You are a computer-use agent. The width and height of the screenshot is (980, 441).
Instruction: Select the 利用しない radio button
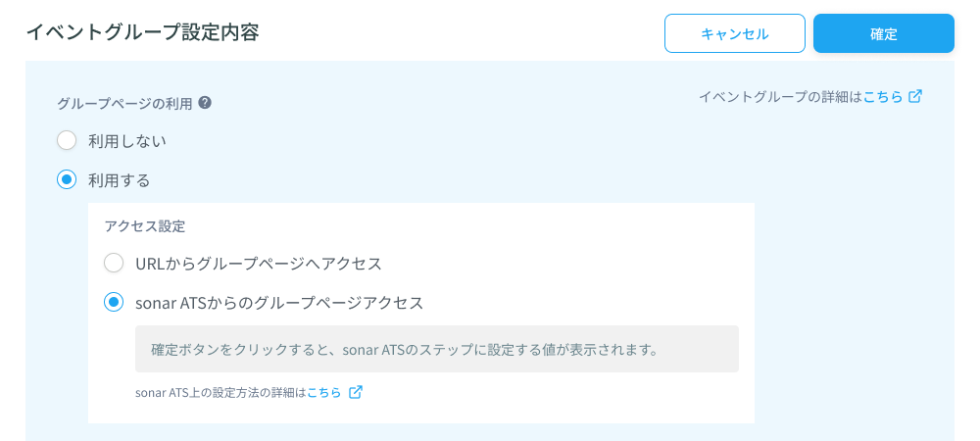67,140
